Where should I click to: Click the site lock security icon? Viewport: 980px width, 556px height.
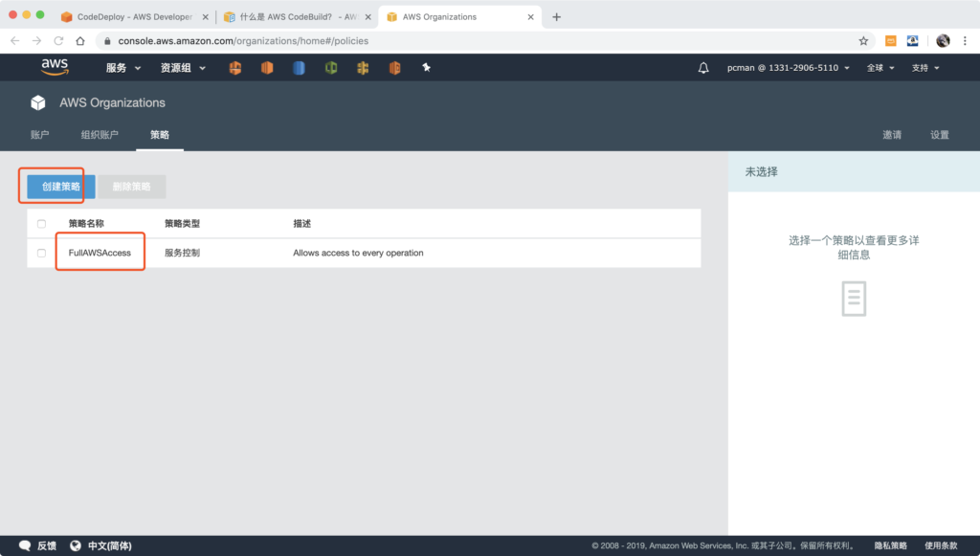point(107,40)
